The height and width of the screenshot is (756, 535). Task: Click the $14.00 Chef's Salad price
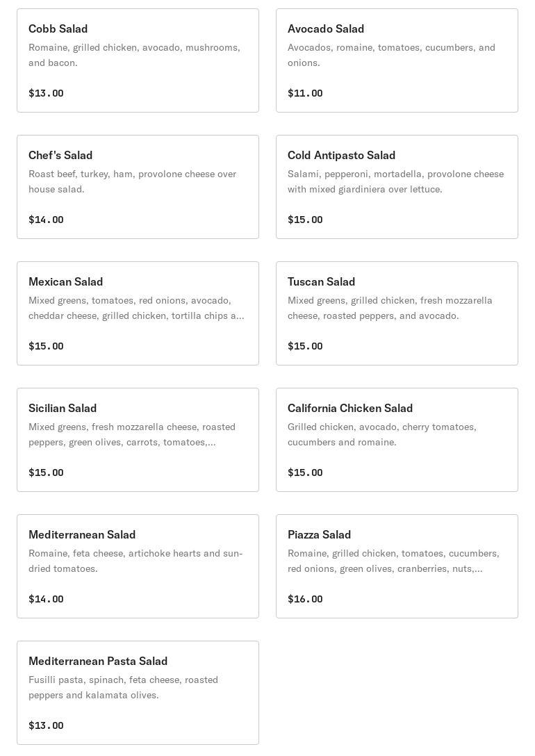(x=46, y=220)
